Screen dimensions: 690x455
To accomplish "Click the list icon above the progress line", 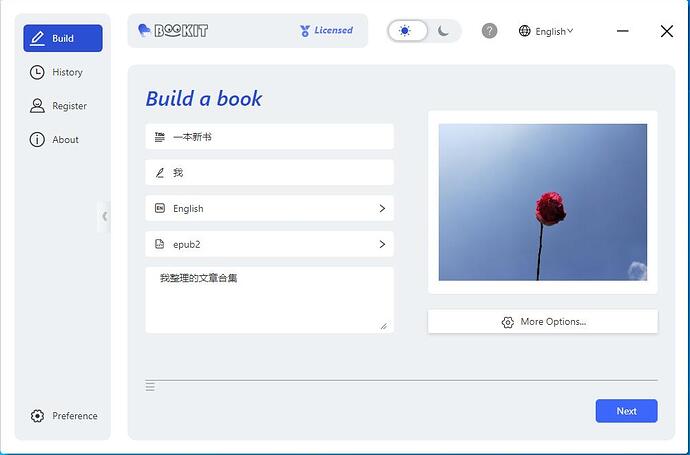I will (150, 386).
